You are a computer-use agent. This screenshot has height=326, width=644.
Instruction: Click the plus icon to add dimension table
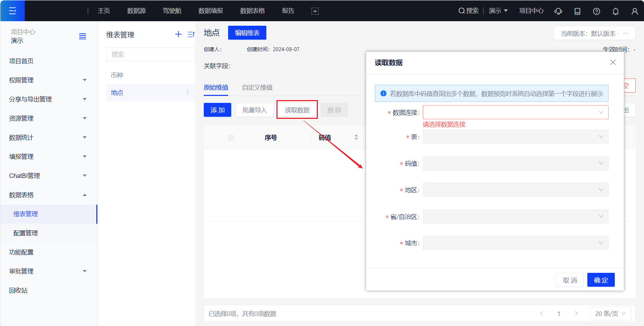(x=178, y=34)
